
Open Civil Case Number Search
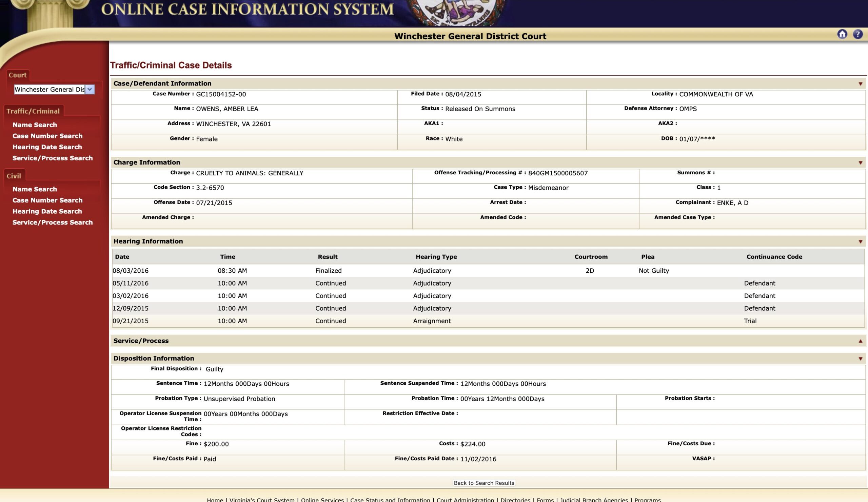tap(47, 200)
